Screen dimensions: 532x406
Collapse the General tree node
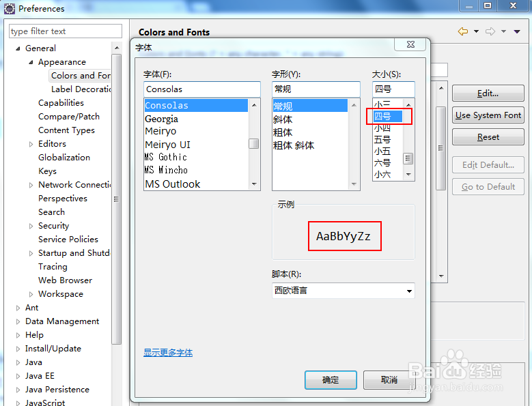coord(18,48)
